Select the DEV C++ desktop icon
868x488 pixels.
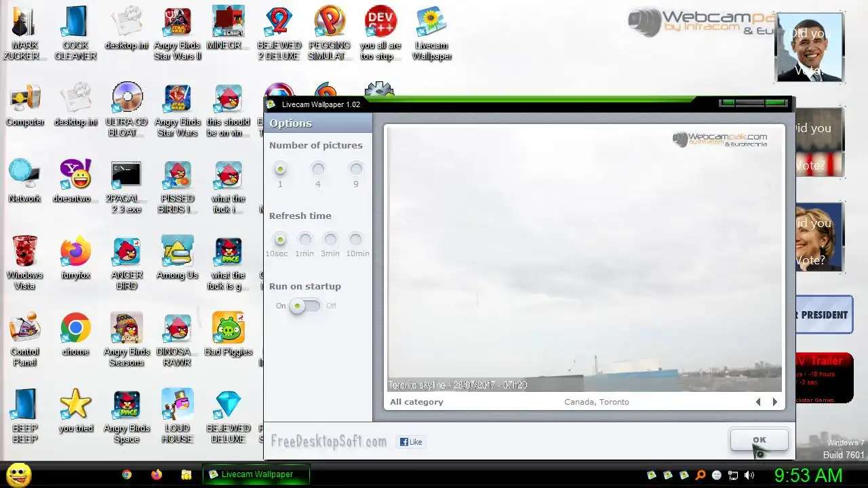click(x=380, y=33)
